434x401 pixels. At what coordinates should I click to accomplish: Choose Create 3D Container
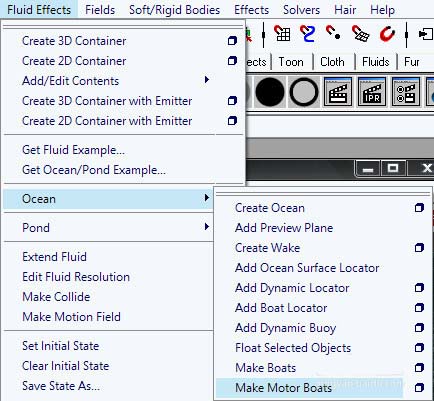74,41
